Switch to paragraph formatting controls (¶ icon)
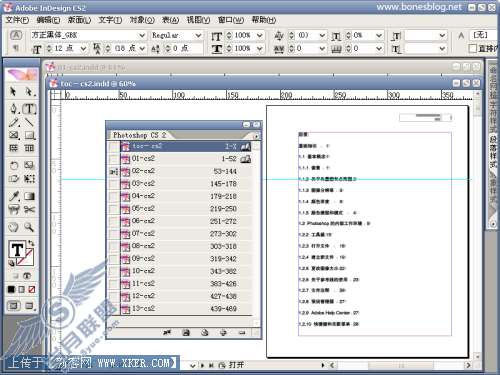Viewport: 500px width, 375px height. (x=16, y=48)
